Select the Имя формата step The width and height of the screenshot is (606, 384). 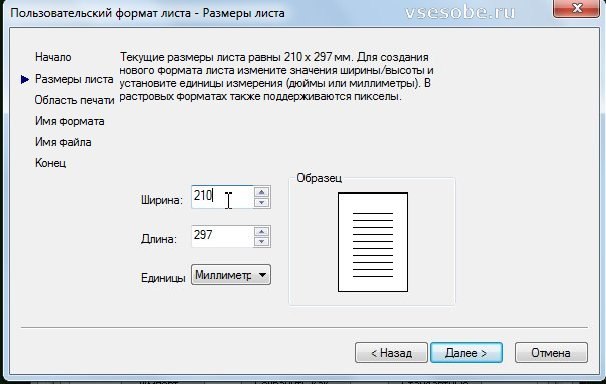(x=70, y=121)
